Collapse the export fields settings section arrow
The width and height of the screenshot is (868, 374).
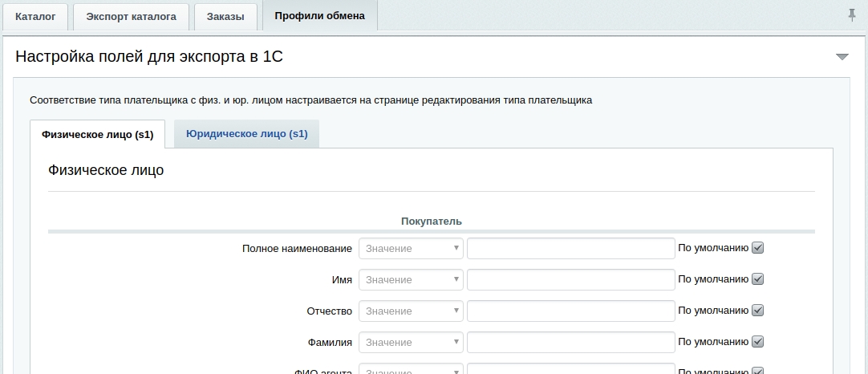pyautogui.click(x=842, y=57)
